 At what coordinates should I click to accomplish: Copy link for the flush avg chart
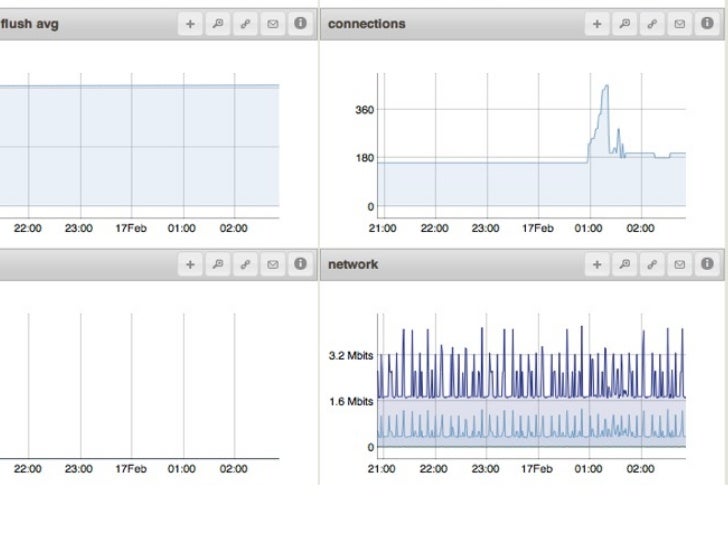click(245, 24)
